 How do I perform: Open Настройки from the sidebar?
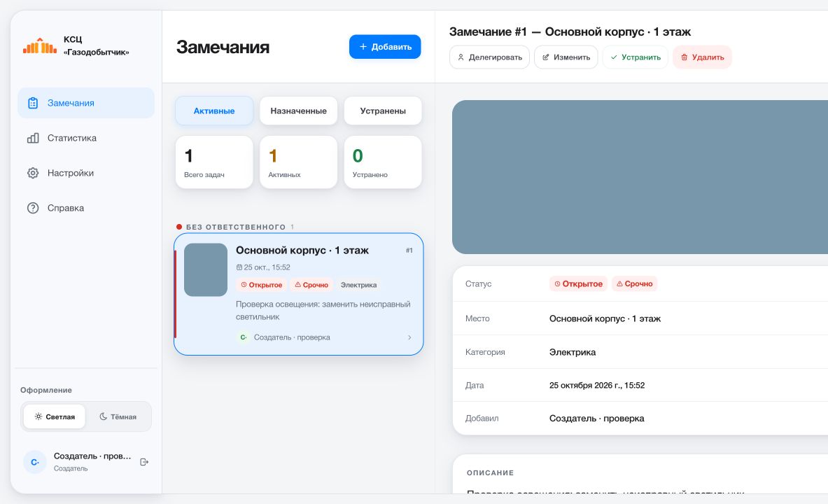coord(86,173)
